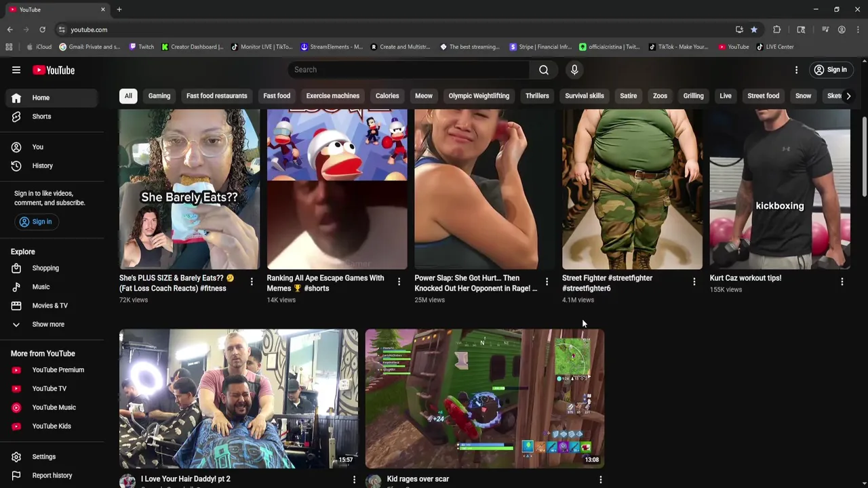Image resolution: width=868 pixels, height=488 pixels.
Task: Go back in the browser
Action: [9, 30]
